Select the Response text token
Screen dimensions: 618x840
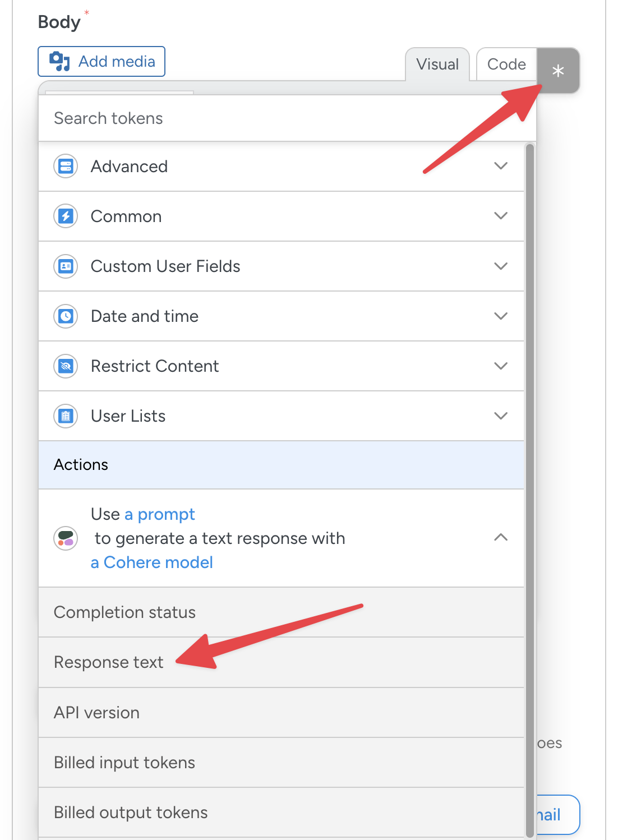(109, 662)
